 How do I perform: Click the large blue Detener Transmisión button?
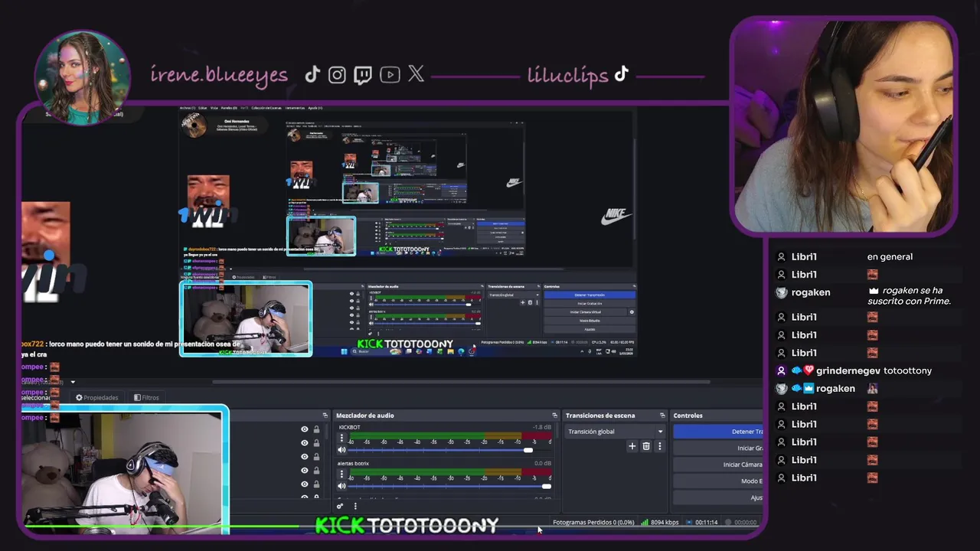[718, 432]
